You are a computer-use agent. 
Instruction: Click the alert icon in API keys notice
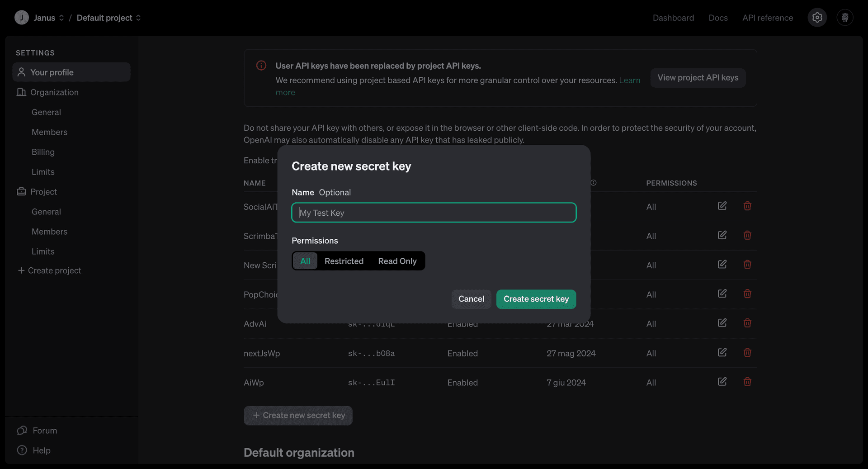pos(261,66)
